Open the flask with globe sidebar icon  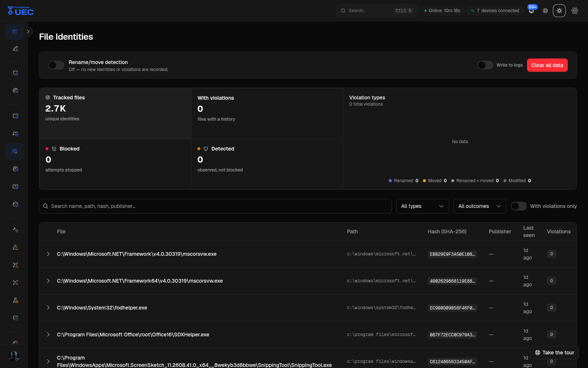pyautogui.click(x=15, y=300)
